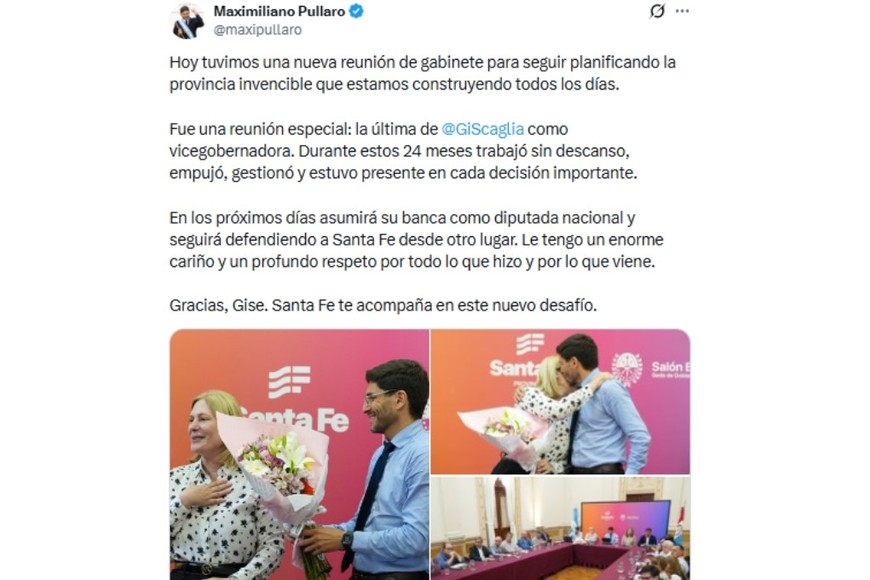Open the three-dot more options menu

[x=682, y=11]
